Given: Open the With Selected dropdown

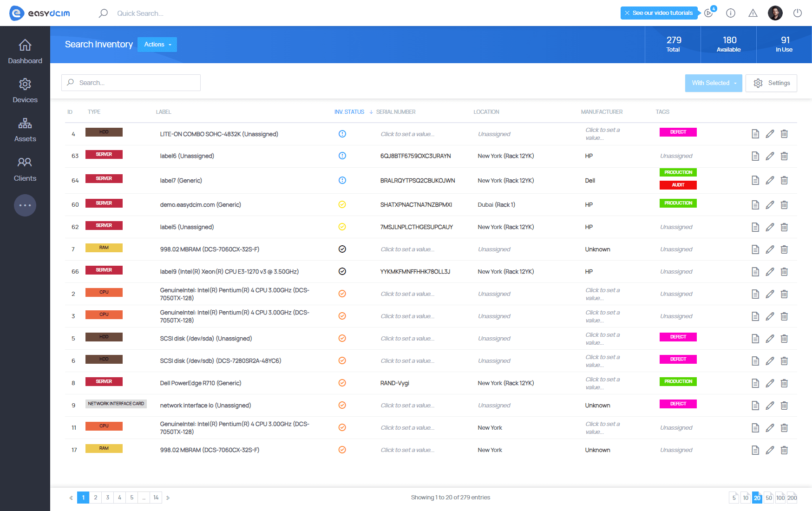Looking at the screenshot, I should pos(713,83).
